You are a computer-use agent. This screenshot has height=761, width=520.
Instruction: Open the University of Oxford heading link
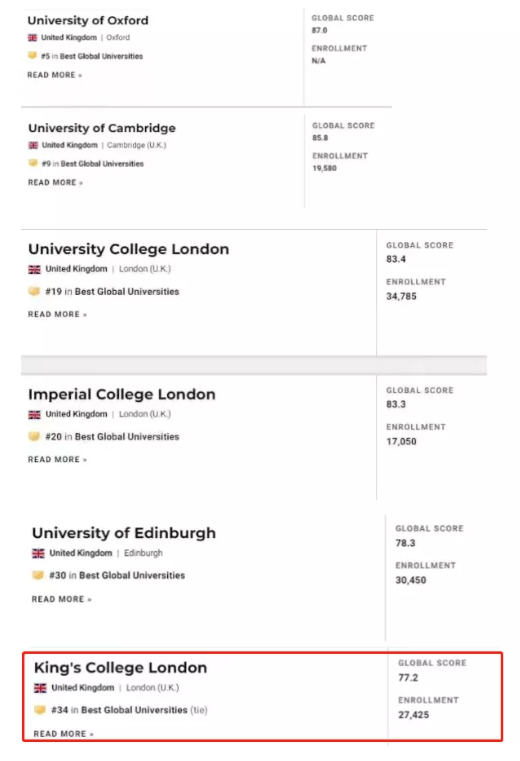pos(88,20)
